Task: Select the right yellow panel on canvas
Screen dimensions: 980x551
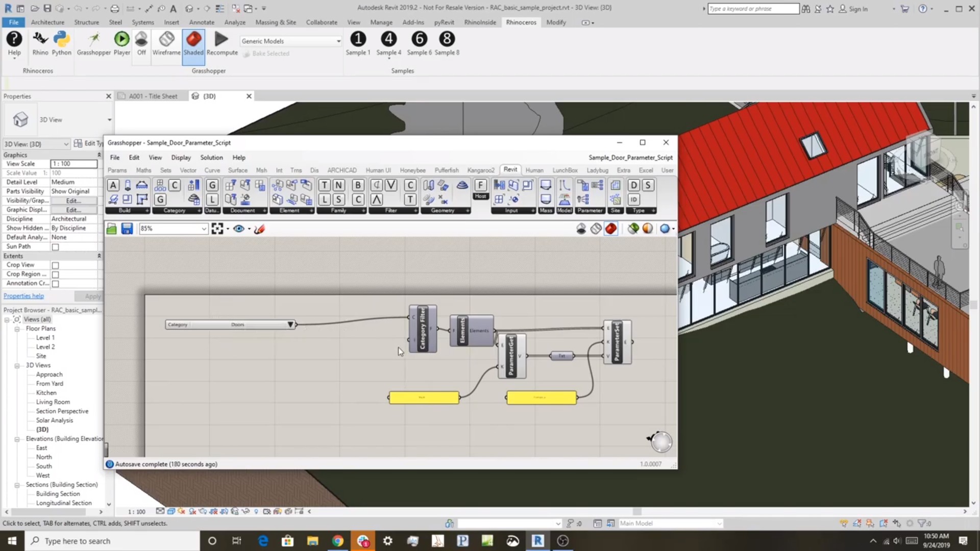Action: pos(542,397)
